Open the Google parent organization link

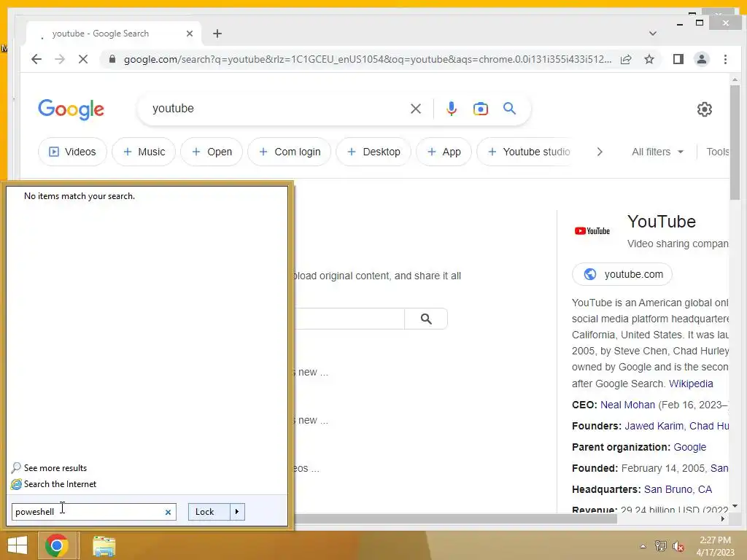point(690,447)
